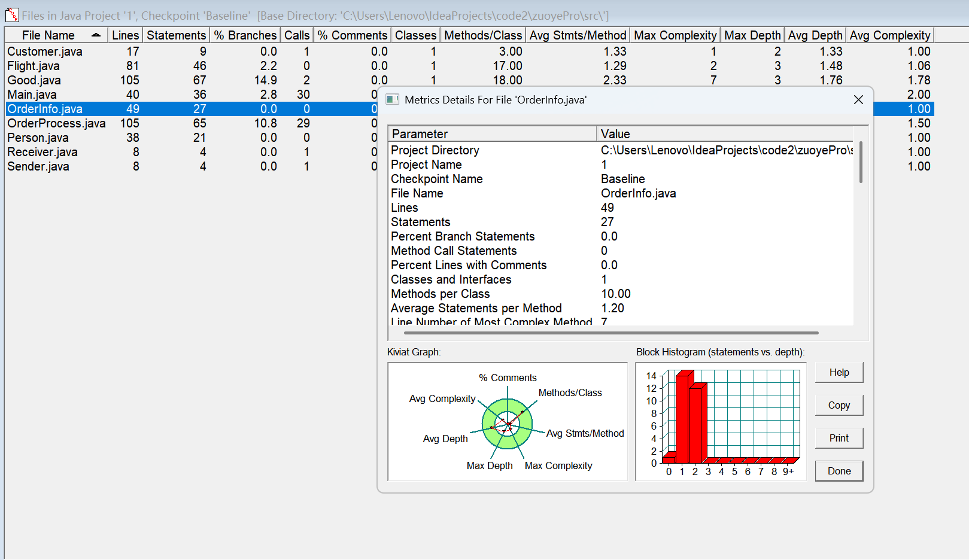This screenshot has width=969, height=560.
Task: Select Sender.java in the file list
Action: [38, 166]
